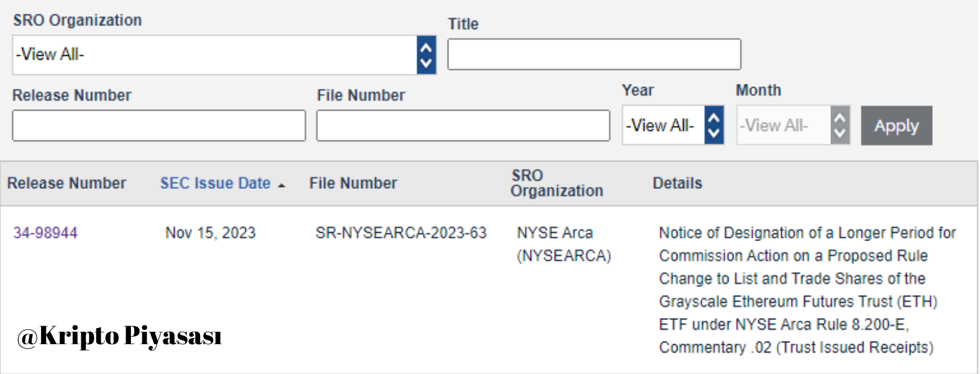Click the SRO Organization column header
The image size is (980, 374).
(556, 183)
